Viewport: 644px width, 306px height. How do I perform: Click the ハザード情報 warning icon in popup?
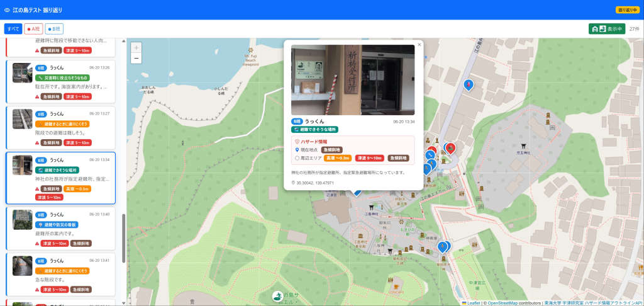297,142
